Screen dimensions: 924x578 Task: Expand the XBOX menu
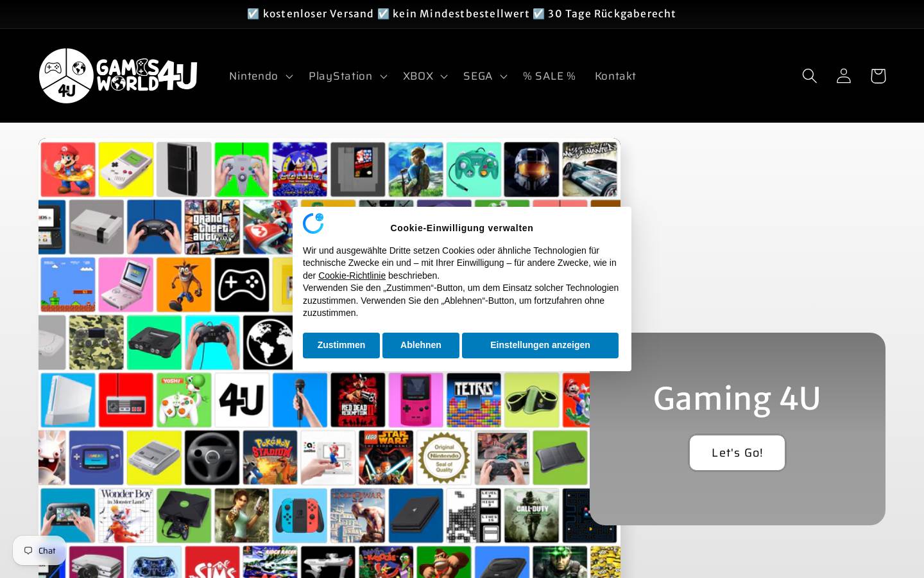pos(425,76)
